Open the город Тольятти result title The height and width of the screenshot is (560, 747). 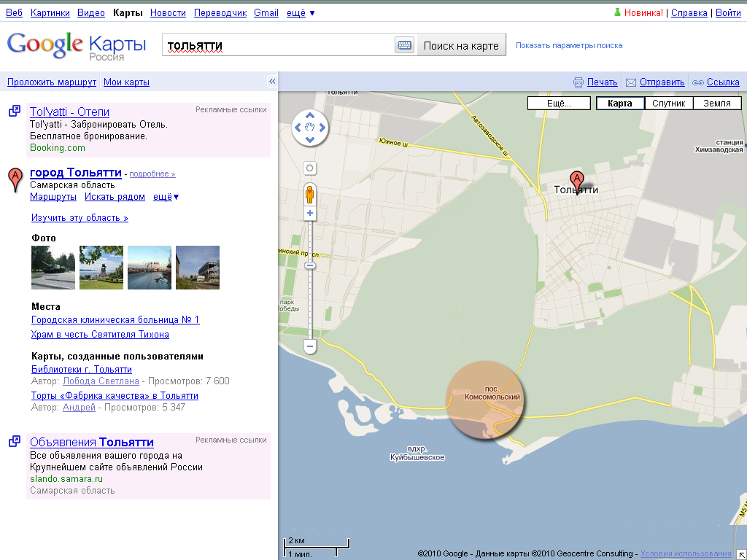tap(76, 172)
